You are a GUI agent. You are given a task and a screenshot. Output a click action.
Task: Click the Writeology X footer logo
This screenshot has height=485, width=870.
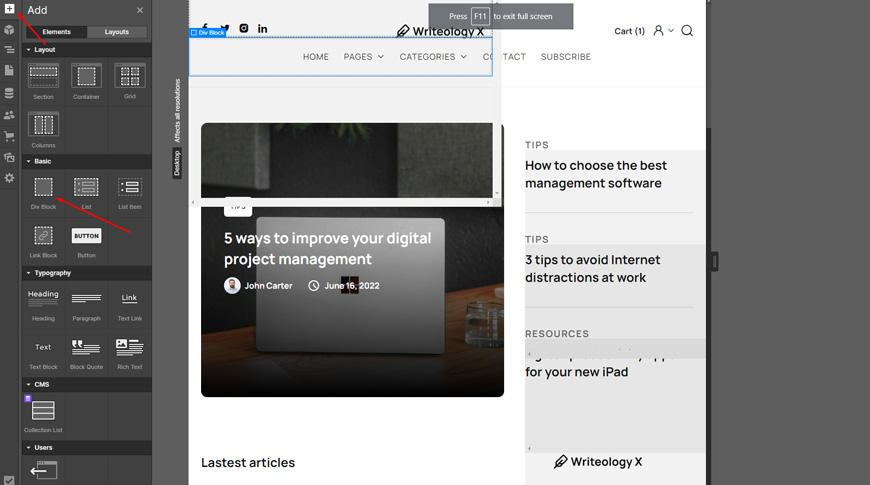598,462
